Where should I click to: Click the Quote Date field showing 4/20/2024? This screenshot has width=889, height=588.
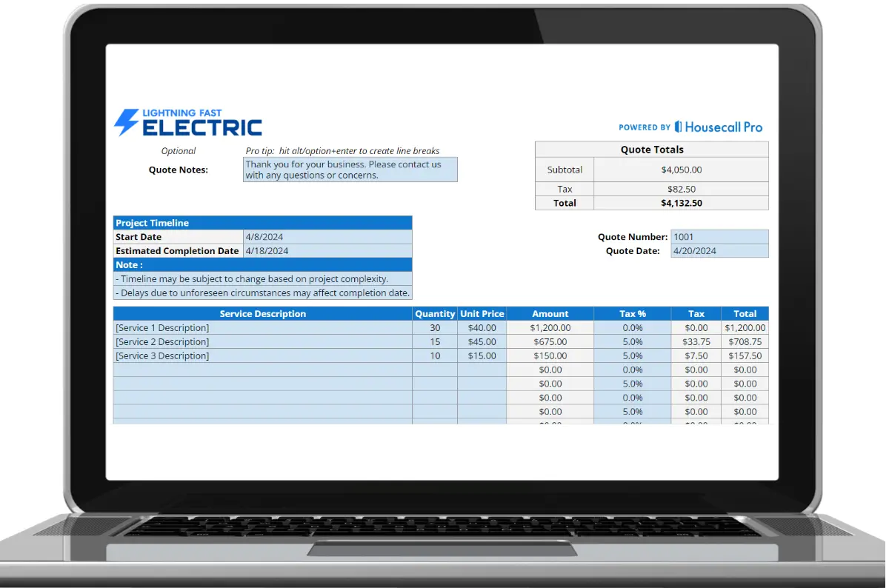pos(719,250)
